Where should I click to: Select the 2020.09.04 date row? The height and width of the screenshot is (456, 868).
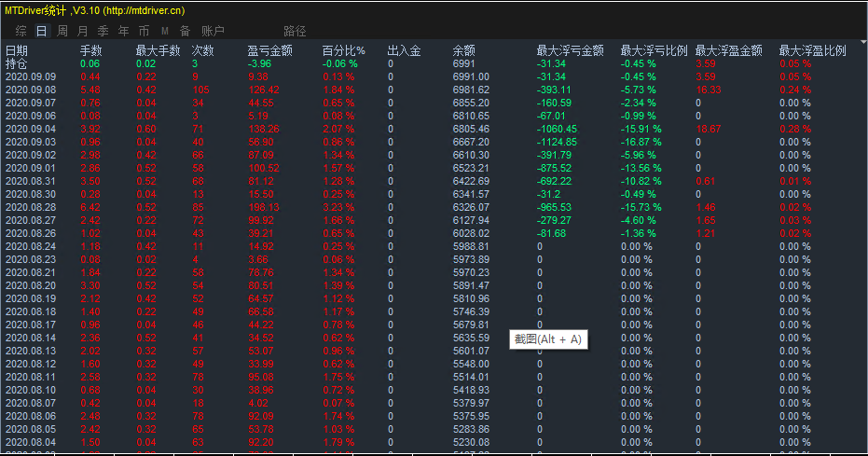31,129
